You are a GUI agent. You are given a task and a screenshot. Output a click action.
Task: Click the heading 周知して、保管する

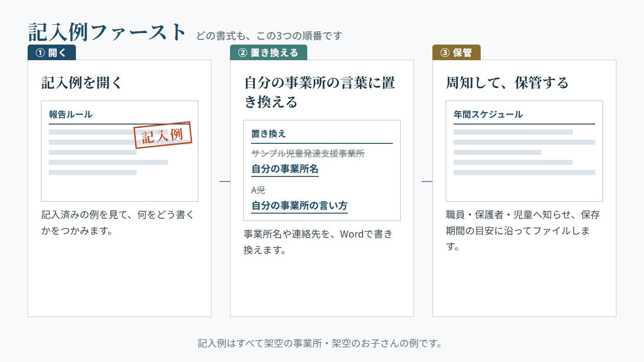[x=507, y=83]
